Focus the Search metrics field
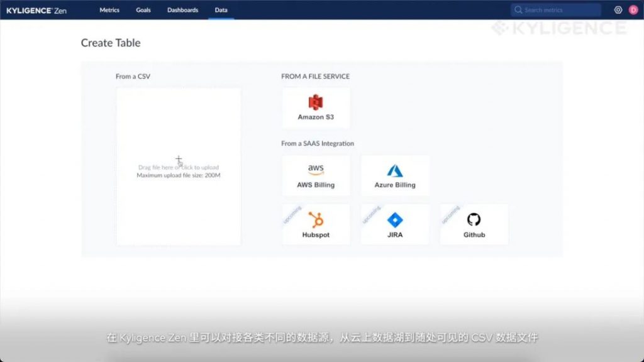The width and height of the screenshot is (644, 362). (x=556, y=10)
